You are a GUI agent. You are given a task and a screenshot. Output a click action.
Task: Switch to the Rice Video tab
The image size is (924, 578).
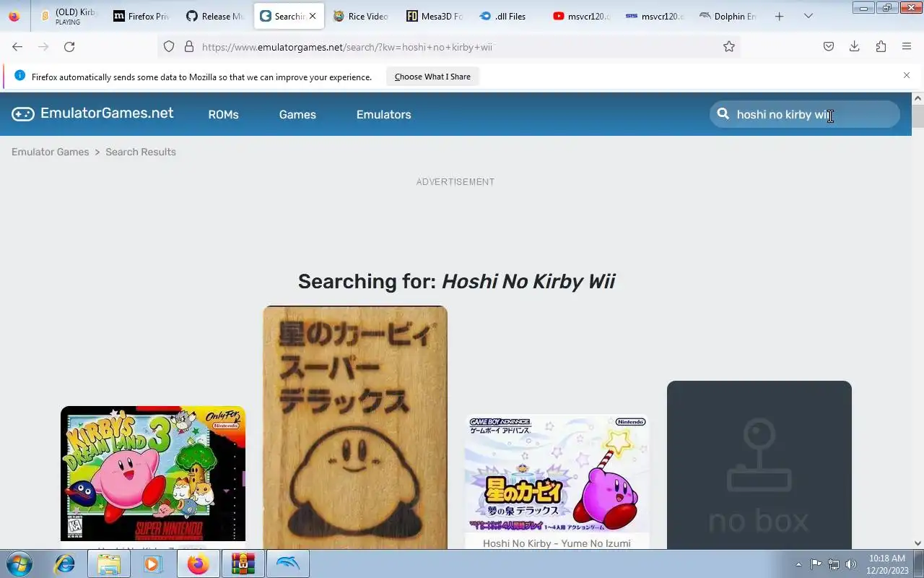click(x=361, y=16)
